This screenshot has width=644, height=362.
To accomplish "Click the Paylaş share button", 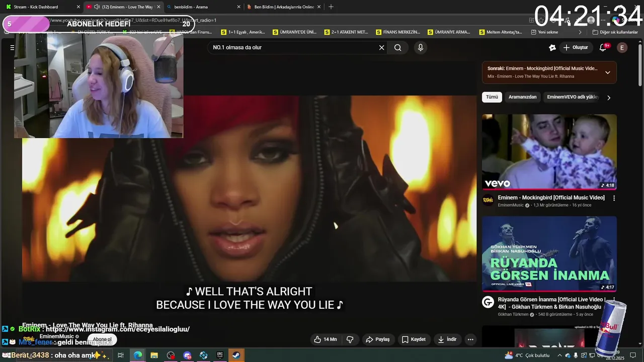I will point(378,339).
